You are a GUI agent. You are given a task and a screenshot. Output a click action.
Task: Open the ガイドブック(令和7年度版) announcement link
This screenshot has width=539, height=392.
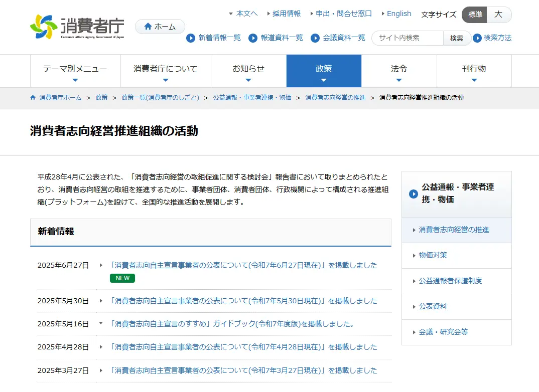point(232,324)
